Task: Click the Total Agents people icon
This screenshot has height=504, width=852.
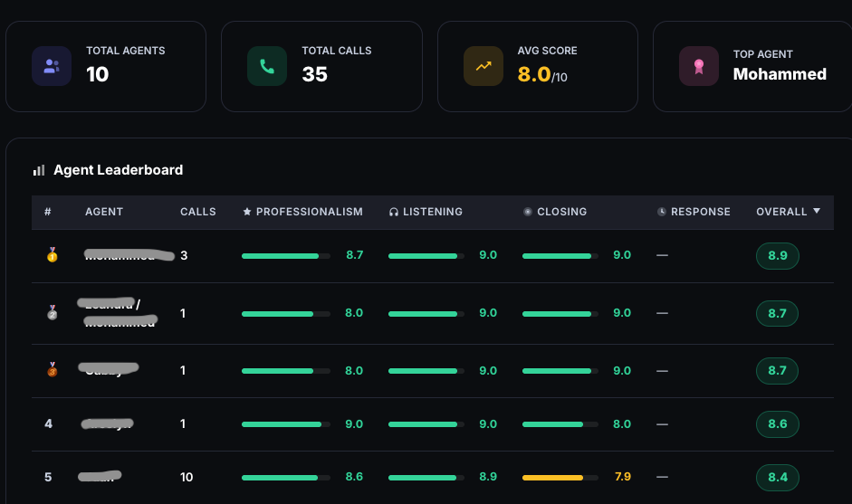Action: point(52,66)
